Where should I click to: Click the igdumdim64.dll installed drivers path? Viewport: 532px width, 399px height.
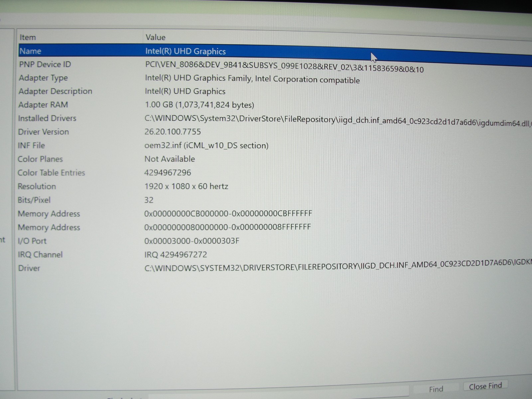338,120
